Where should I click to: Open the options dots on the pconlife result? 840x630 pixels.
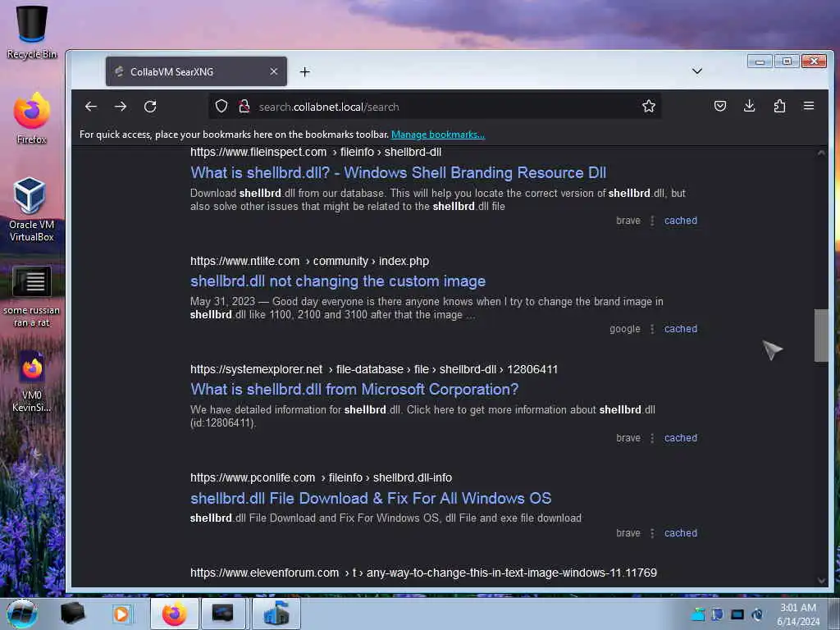coord(652,533)
